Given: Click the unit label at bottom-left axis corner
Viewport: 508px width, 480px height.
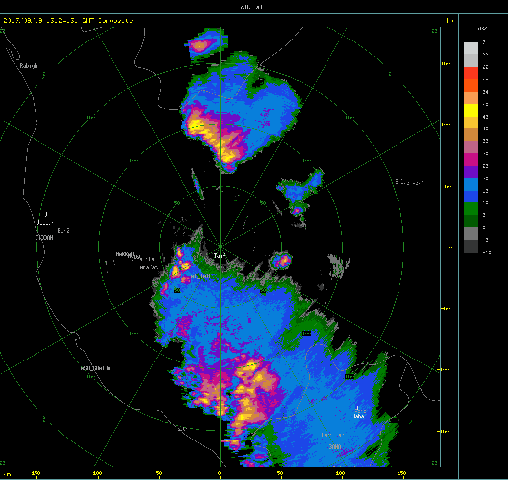Looking at the screenshot, I should [x=7, y=474].
